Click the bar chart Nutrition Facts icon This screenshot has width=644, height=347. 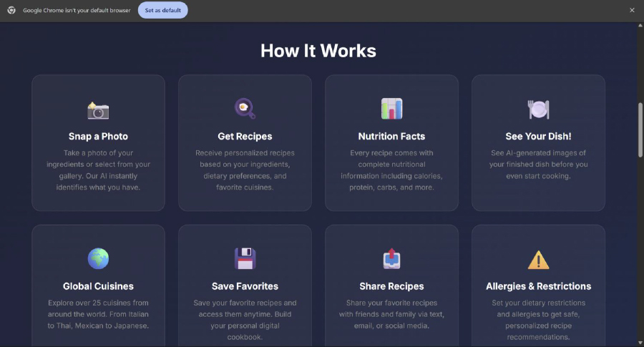click(391, 109)
